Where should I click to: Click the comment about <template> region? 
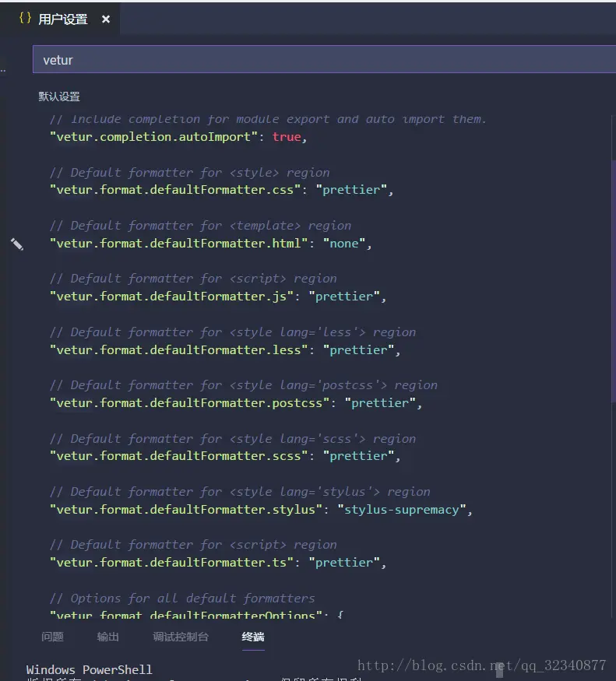(x=200, y=226)
